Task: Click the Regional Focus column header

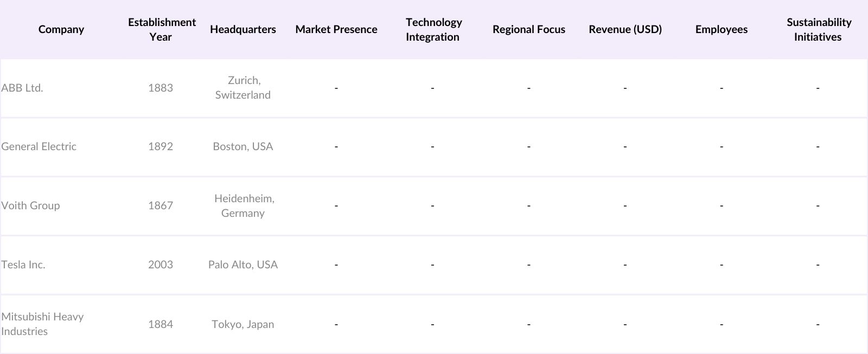Action: (529, 29)
